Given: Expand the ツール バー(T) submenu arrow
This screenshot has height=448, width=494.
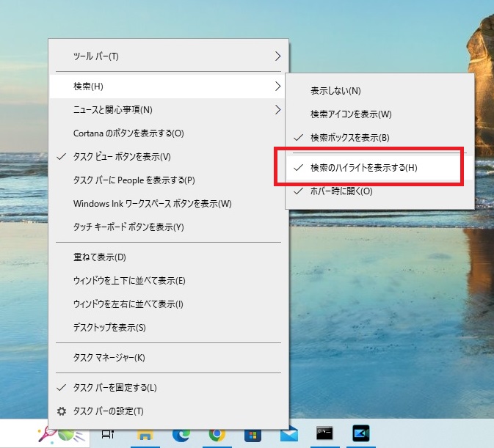Looking at the screenshot, I should 277,56.
